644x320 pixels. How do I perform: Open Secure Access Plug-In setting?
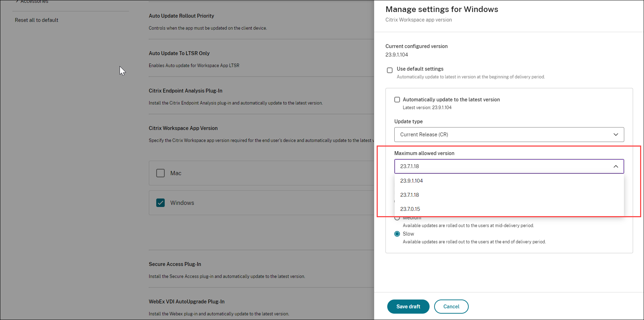[x=175, y=264]
